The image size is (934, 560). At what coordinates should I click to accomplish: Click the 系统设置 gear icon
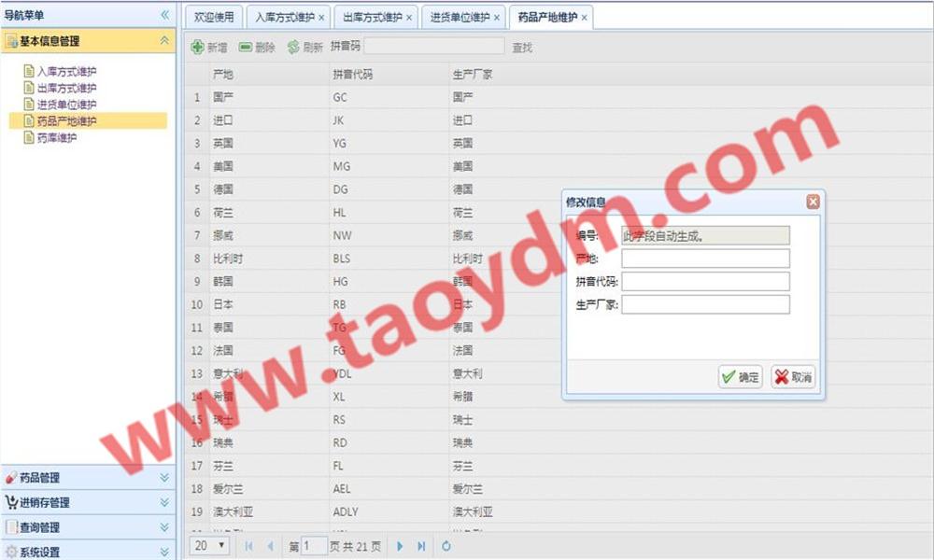(10, 552)
